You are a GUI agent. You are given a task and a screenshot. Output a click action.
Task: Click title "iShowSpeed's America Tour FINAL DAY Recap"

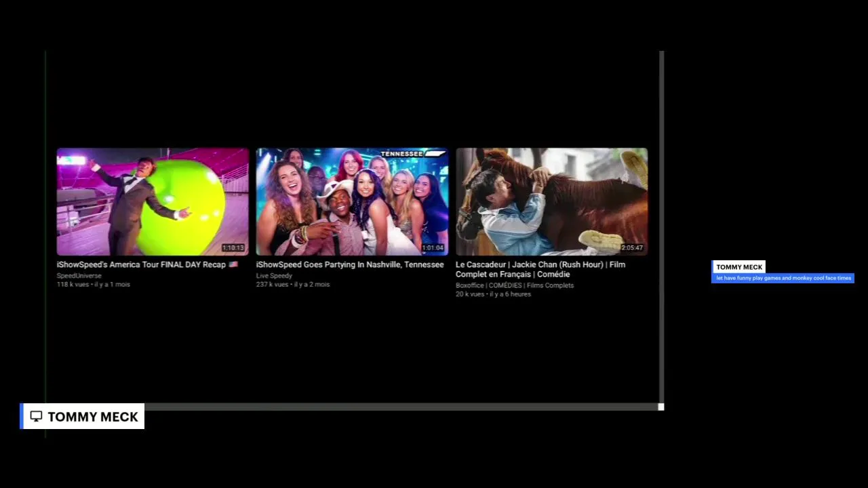(147, 264)
